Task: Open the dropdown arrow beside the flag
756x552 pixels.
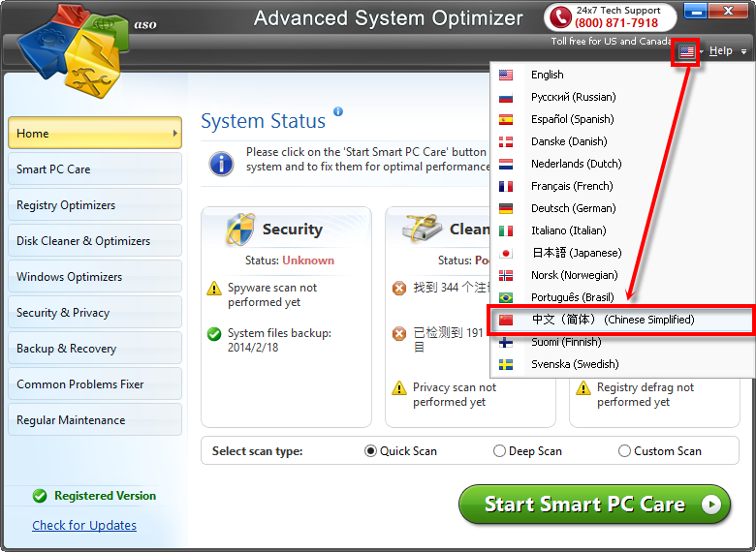Action: click(x=702, y=51)
